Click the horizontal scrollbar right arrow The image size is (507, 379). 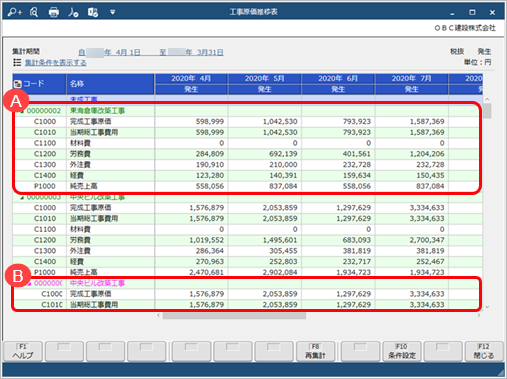coord(479,315)
